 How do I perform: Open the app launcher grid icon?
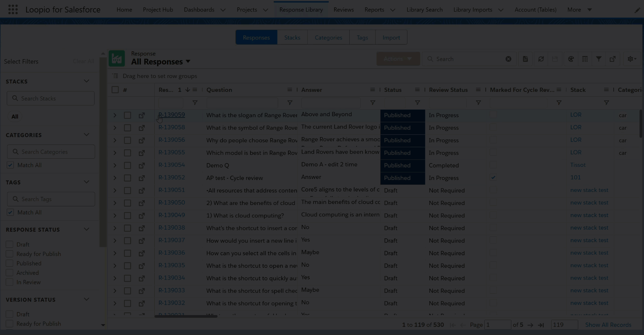click(x=13, y=9)
